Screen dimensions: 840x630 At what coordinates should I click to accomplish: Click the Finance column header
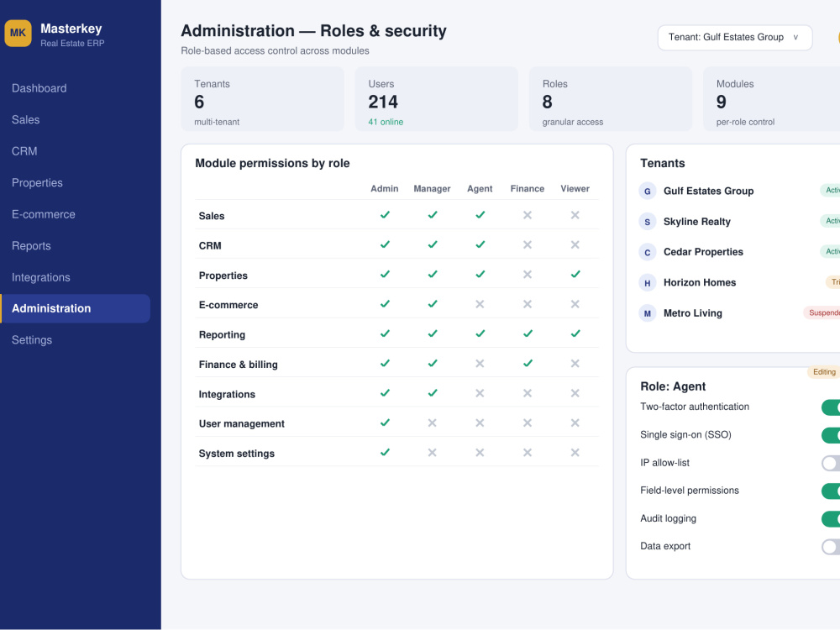coord(528,188)
